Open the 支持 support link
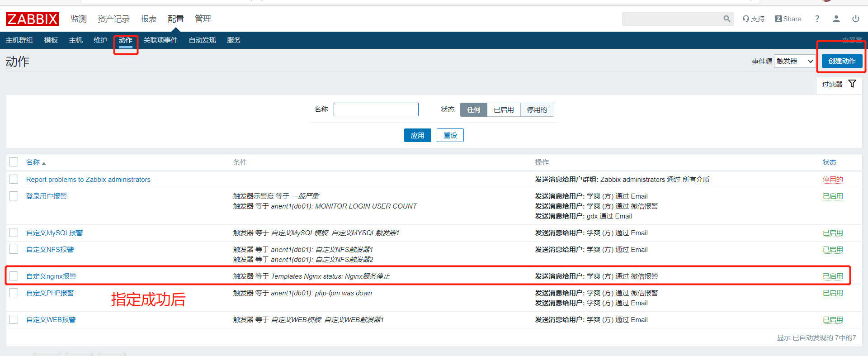 [753, 19]
